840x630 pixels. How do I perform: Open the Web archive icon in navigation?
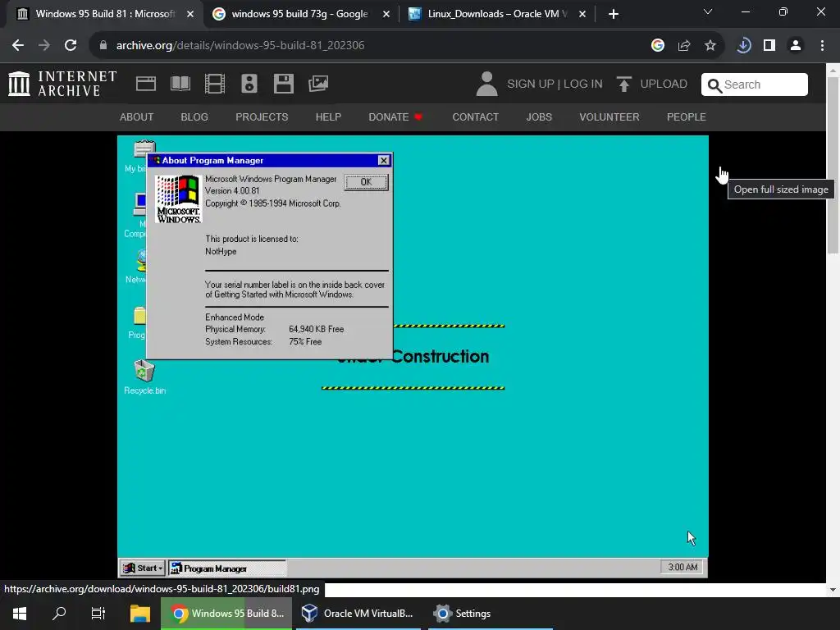[146, 84]
